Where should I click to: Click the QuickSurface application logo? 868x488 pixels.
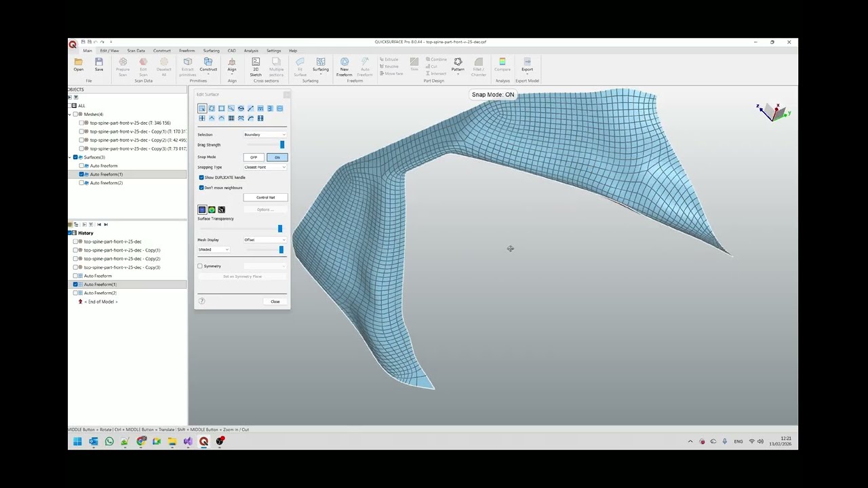pos(73,44)
